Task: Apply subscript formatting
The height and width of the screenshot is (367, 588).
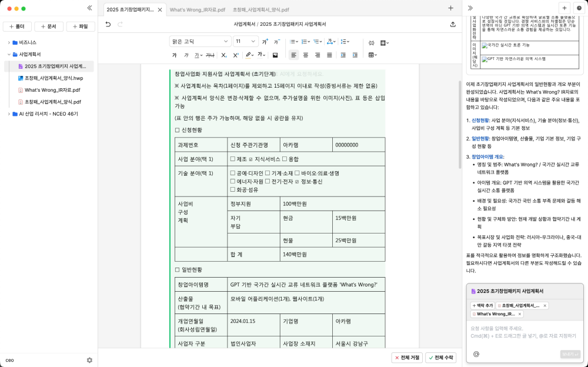Action: point(224,55)
